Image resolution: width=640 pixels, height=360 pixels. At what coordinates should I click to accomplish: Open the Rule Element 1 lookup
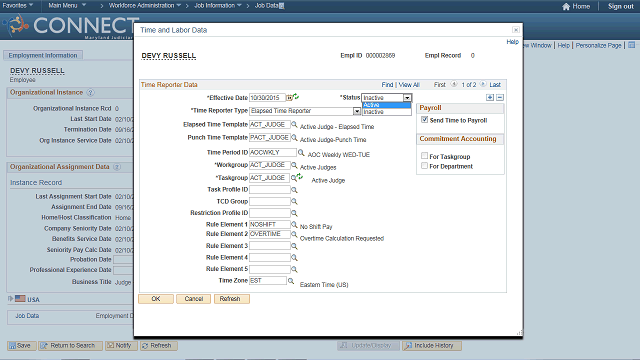click(x=294, y=224)
